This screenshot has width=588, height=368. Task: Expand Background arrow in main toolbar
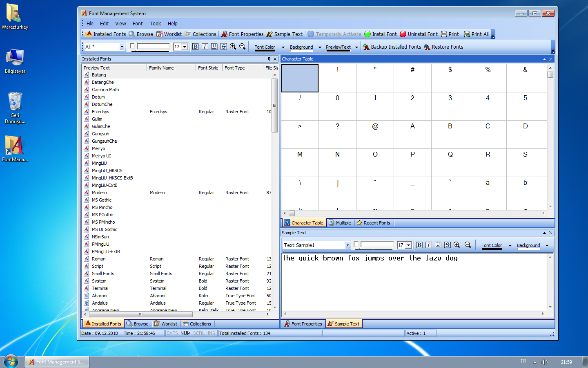click(x=320, y=47)
